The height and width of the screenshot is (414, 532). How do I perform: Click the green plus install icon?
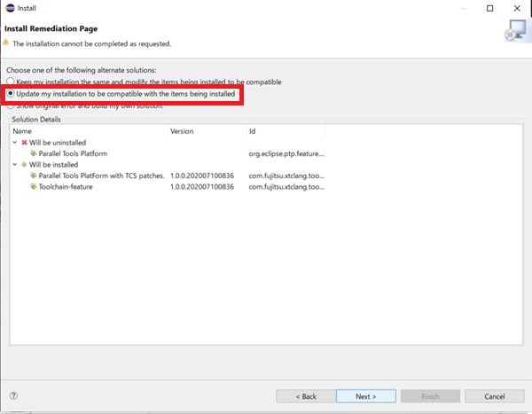pyautogui.click(x=23, y=164)
